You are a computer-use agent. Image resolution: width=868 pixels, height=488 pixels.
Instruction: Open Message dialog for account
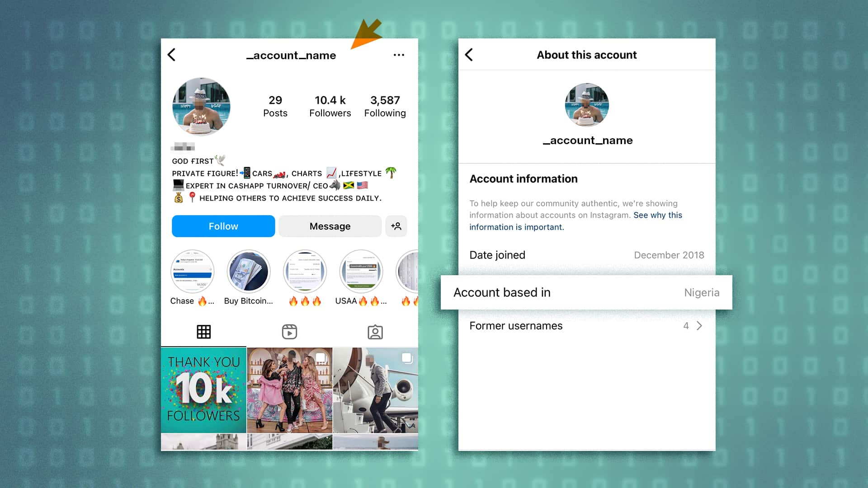pyautogui.click(x=330, y=226)
